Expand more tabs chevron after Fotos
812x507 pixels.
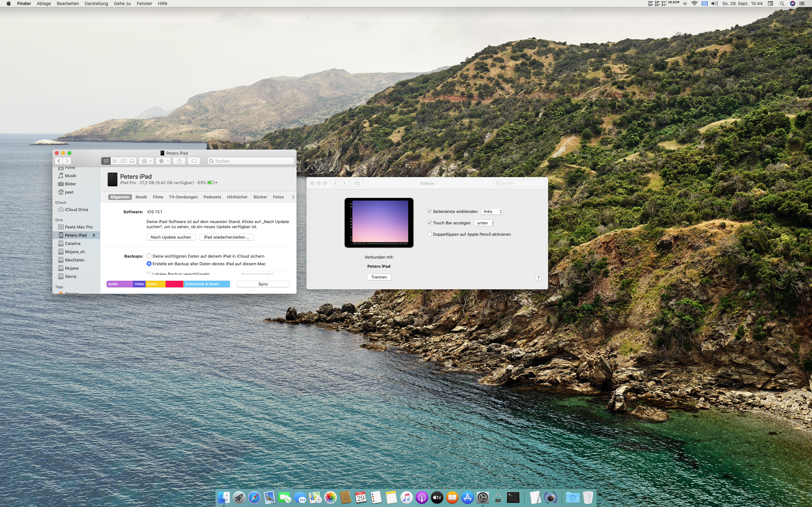click(x=293, y=197)
